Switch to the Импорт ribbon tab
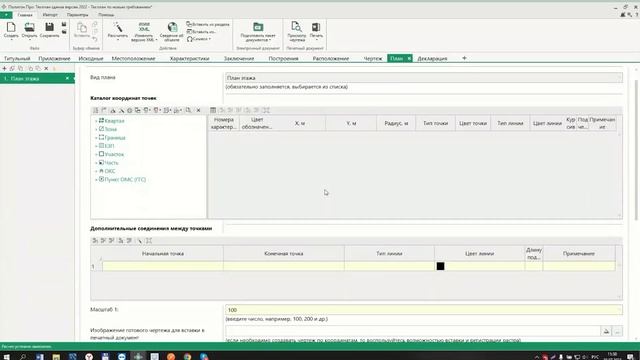The width and height of the screenshot is (640, 360). coord(50,15)
